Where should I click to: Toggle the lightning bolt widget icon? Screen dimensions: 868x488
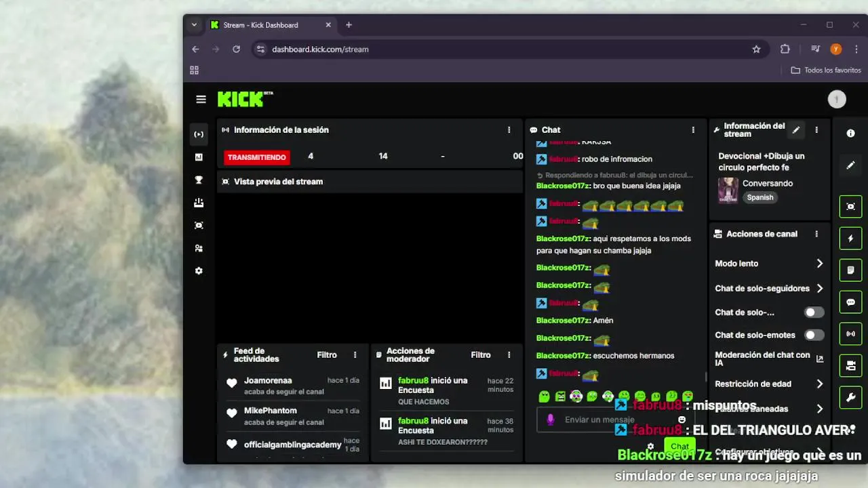click(x=850, y=239)
